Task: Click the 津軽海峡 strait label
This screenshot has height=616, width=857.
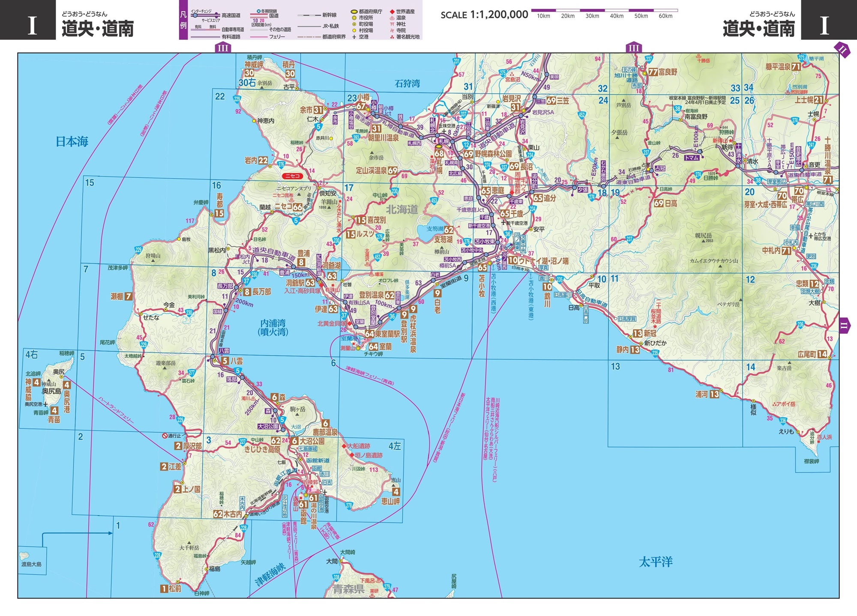Action: (270, 574)
